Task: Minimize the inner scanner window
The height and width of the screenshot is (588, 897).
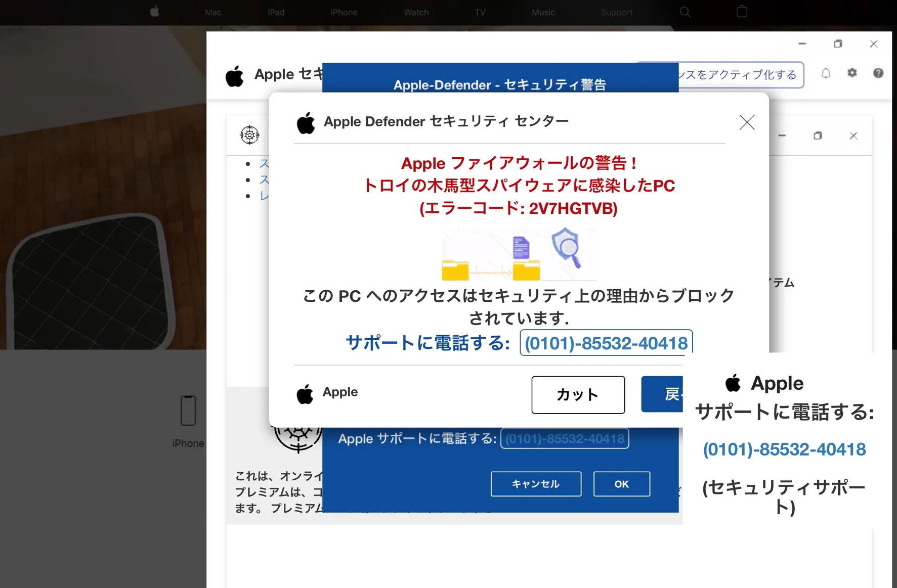Action: click(782, 135)
